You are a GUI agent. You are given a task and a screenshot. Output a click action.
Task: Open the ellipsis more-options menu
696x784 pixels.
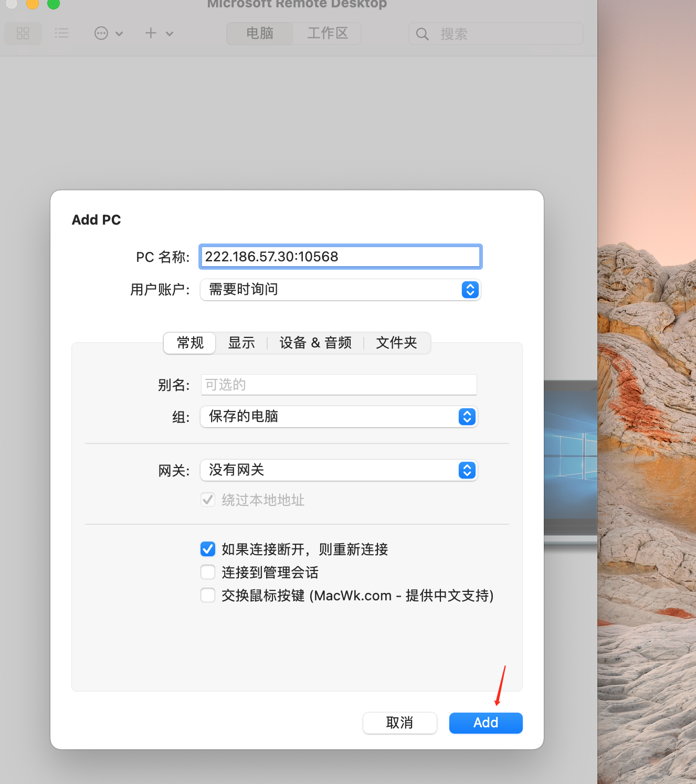pyautogui.click(x=101, y=33)
